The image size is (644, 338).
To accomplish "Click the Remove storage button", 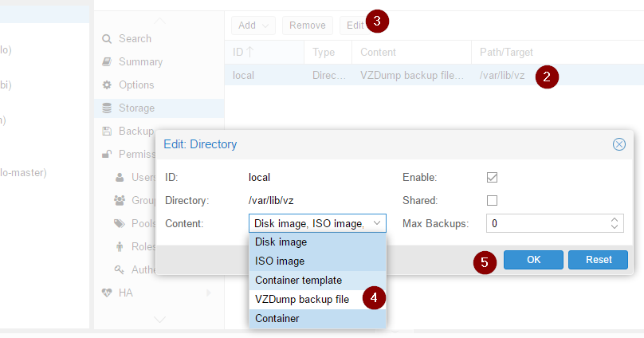I will (308, 26).
